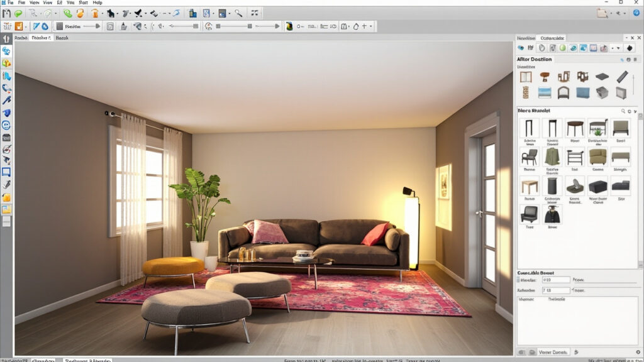The width and height of the screenshot is (644, 362).
Task: Click the black diamond icon in the panel toolbar
Action: tap(629, 48)
